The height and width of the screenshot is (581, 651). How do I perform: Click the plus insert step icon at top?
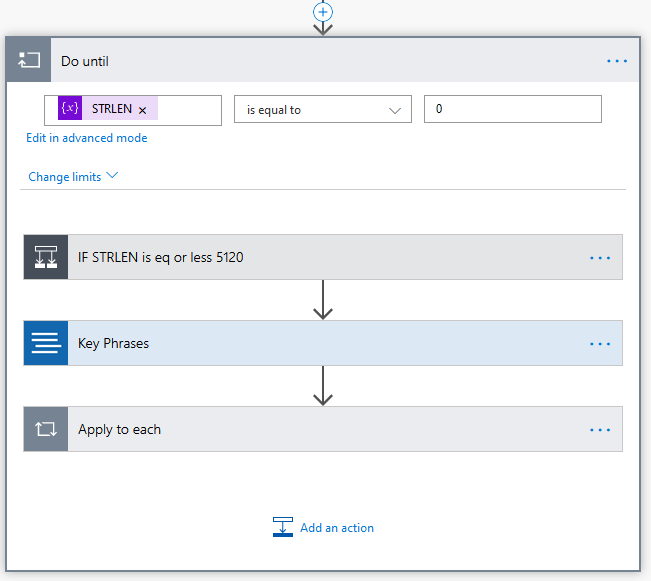pos(322,11)
